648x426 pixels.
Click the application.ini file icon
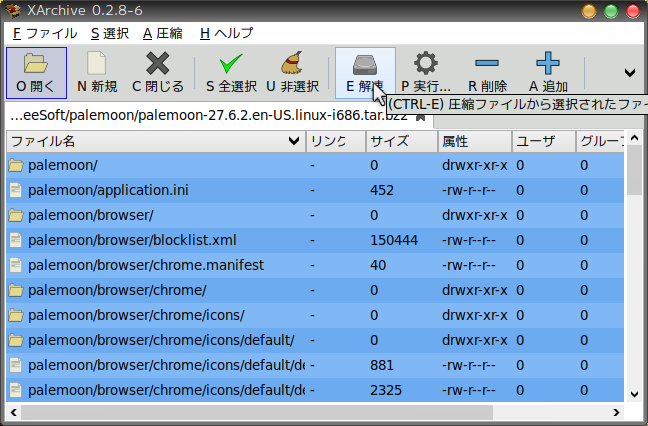point(16,190)
